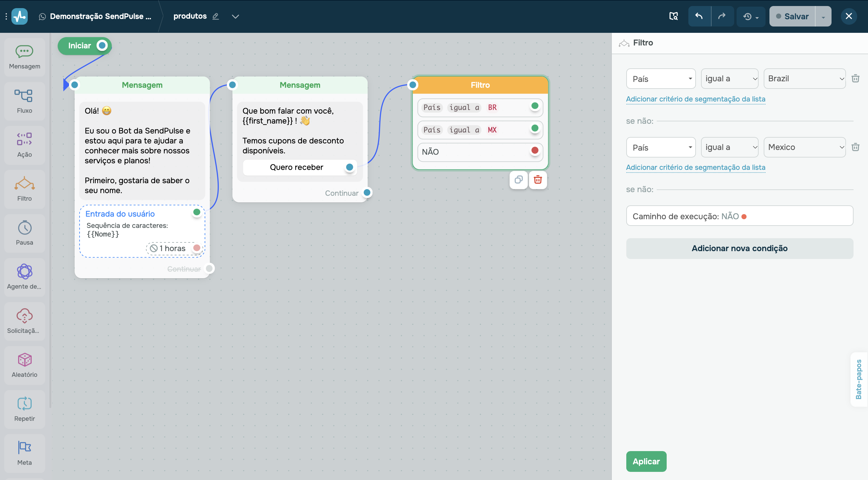Screen dimensions: 868x480
Task: Click first Adicionar critério de segmentação link
Action: click(x=696, y=99)
